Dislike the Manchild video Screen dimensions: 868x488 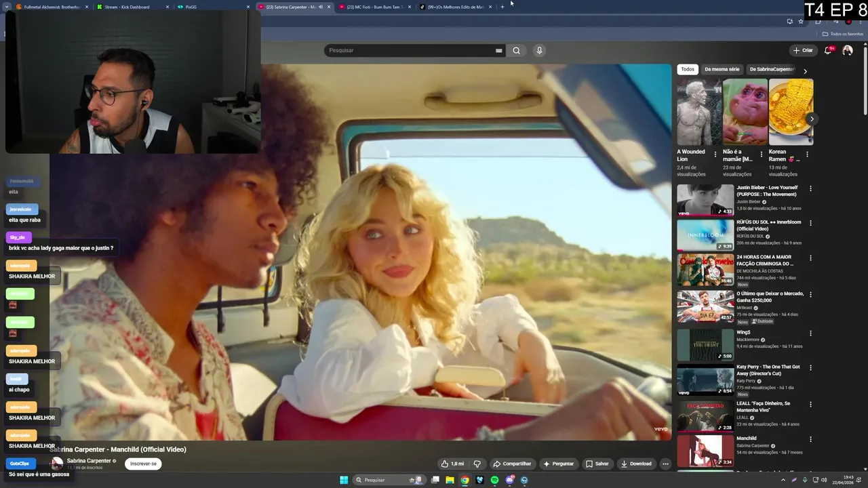pyautogui.click(x=477, y=464)
